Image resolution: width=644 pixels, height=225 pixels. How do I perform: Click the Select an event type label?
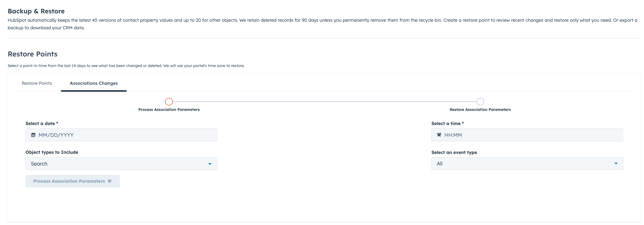pos(454,152)
